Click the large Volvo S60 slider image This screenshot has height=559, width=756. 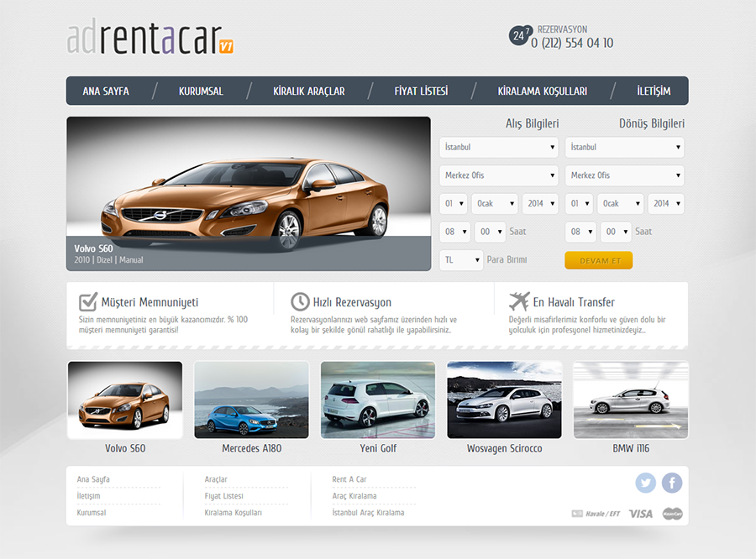[x=249, y=194]
